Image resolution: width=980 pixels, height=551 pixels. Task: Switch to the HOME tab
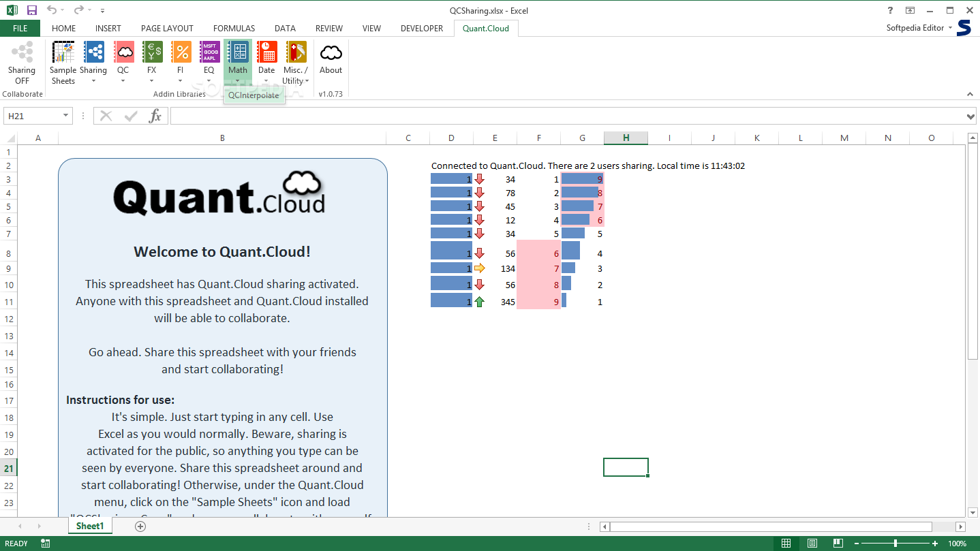[x=64, y=28]
